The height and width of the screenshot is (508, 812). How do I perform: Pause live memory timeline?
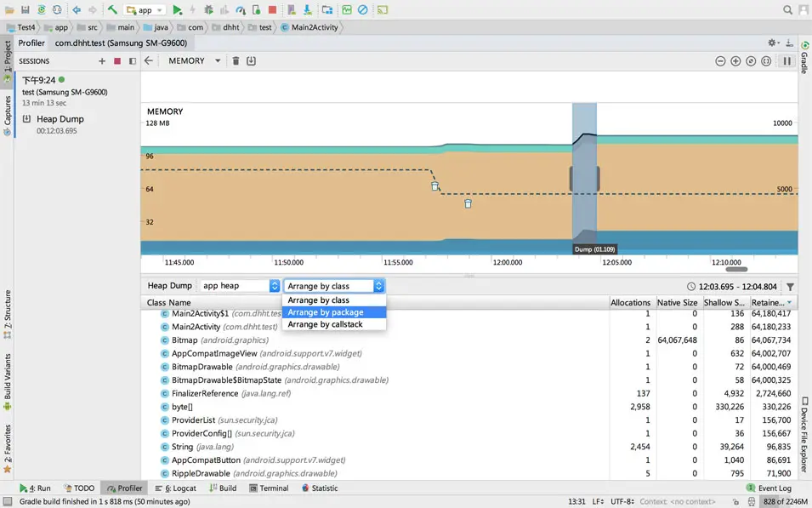[787, 61]
